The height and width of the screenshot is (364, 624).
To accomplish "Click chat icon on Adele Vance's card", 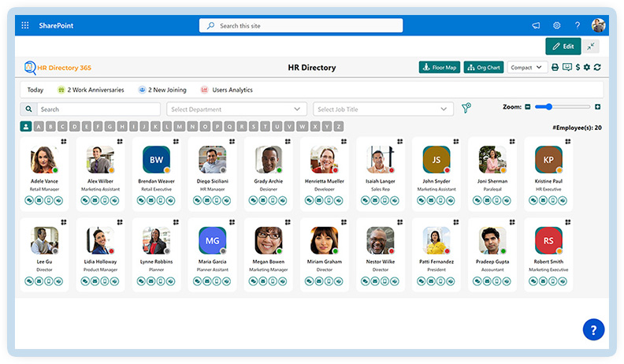I will 29,200.
